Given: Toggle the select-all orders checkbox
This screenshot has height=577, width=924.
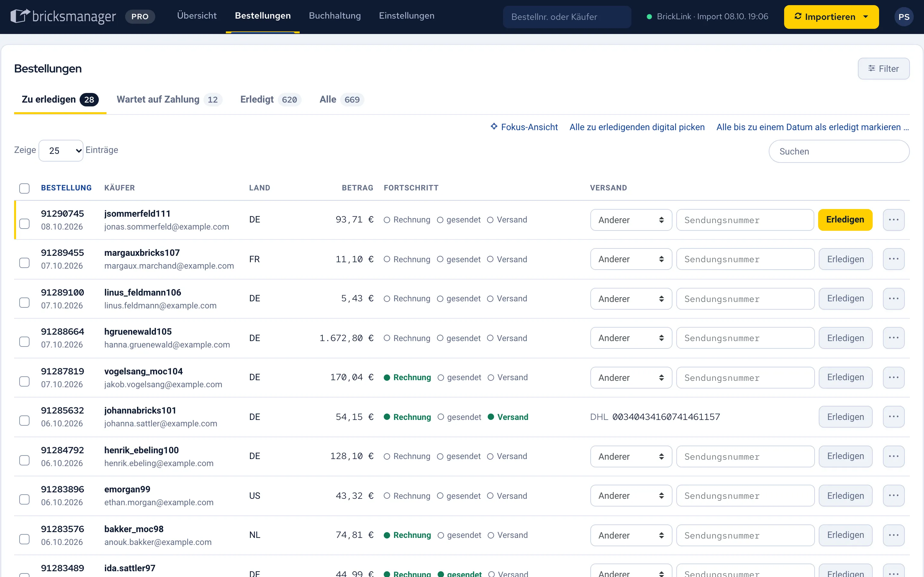Looking at the screenshot, I should pyautogui.click(x=24, y=188).
